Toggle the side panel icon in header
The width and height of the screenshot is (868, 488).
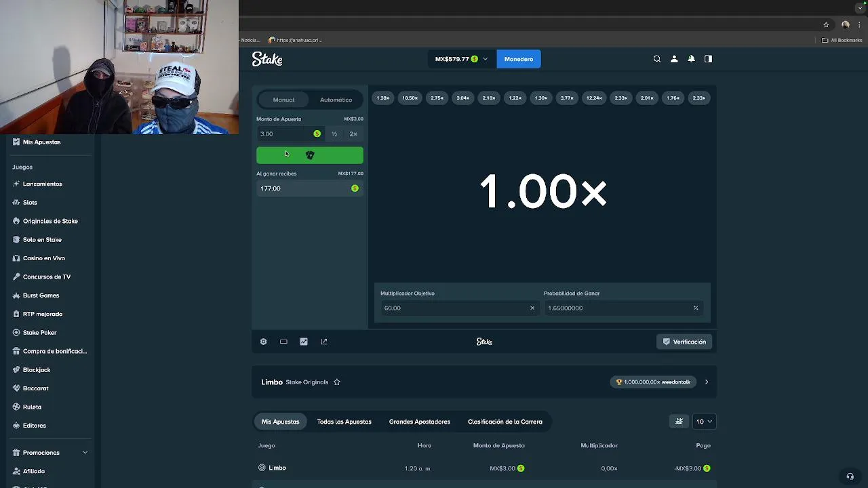coord(708,59)
